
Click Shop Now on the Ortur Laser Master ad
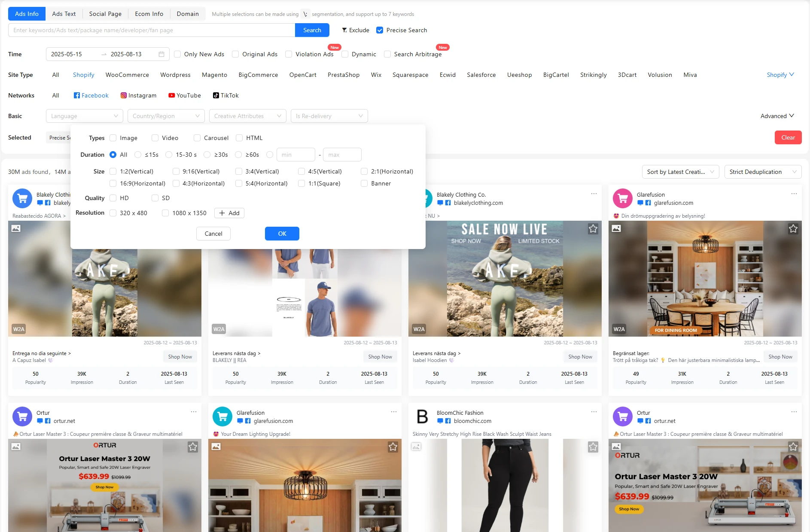click(104, 487)
